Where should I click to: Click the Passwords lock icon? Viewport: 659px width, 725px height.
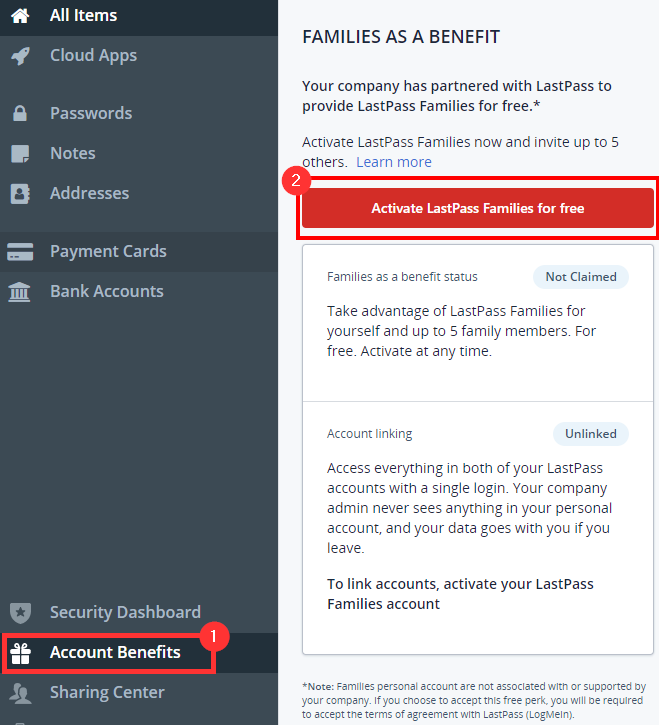click(x=20, y=114)
